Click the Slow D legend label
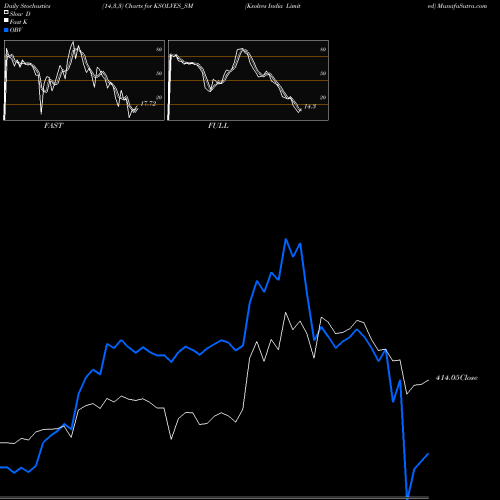 (20, 14)
